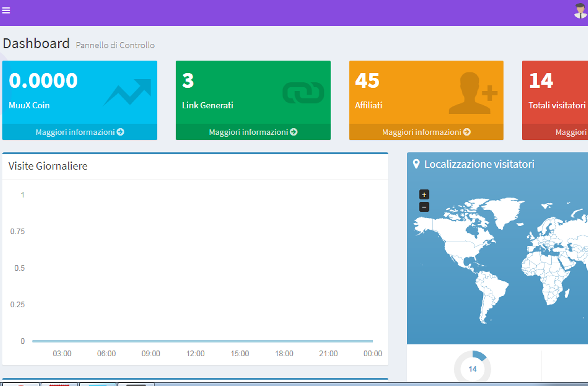Screen dimensions: 588x386
Task: Click the 06:00 x-axis label
Action: click(x=106, y=354)
